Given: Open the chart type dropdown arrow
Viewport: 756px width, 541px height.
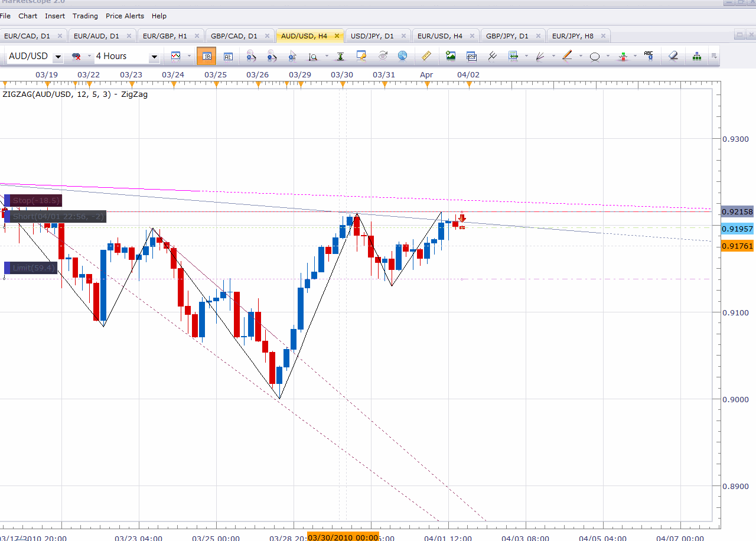Looking at the screenshot, I should point(189,56).
